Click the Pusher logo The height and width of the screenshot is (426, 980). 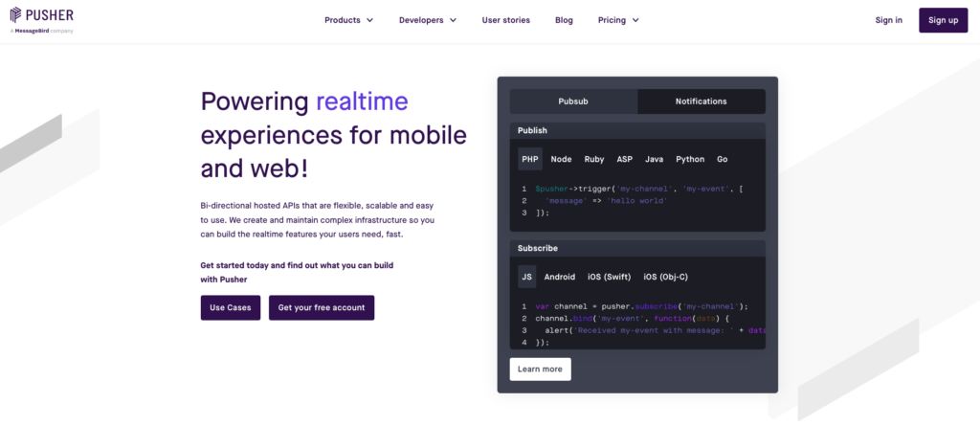41,15
